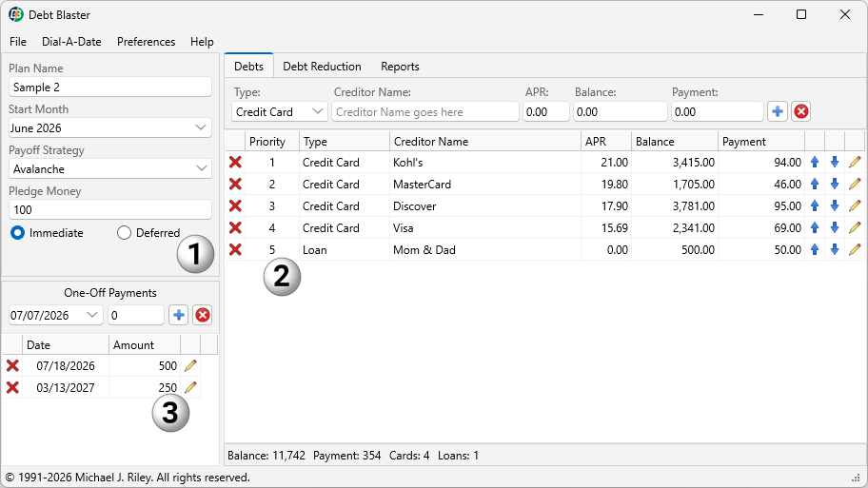Add the new debt with plus button
This screenshot has height=488, width=868.
coord(778,111)
